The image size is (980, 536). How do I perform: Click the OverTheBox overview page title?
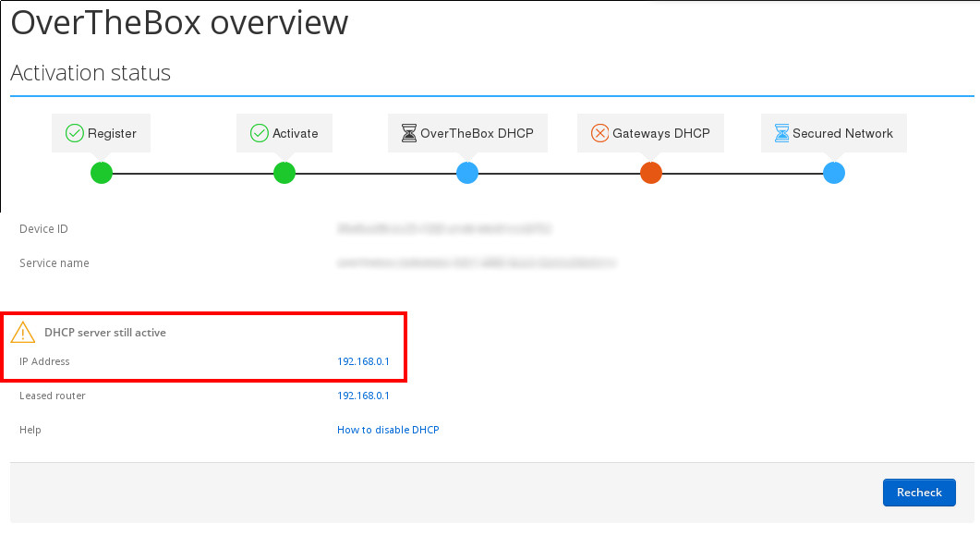179,22
